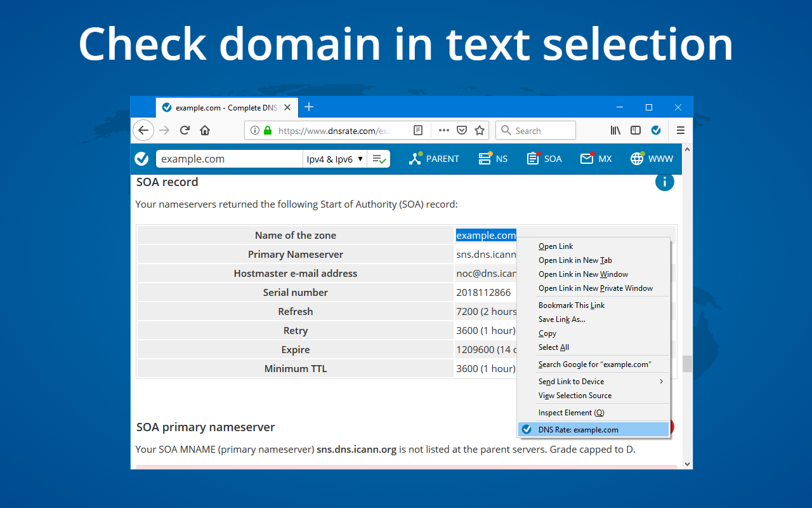Expand the Ipv4 & Ipv6 dropdown
812x508 pixels.
point(335,159)
